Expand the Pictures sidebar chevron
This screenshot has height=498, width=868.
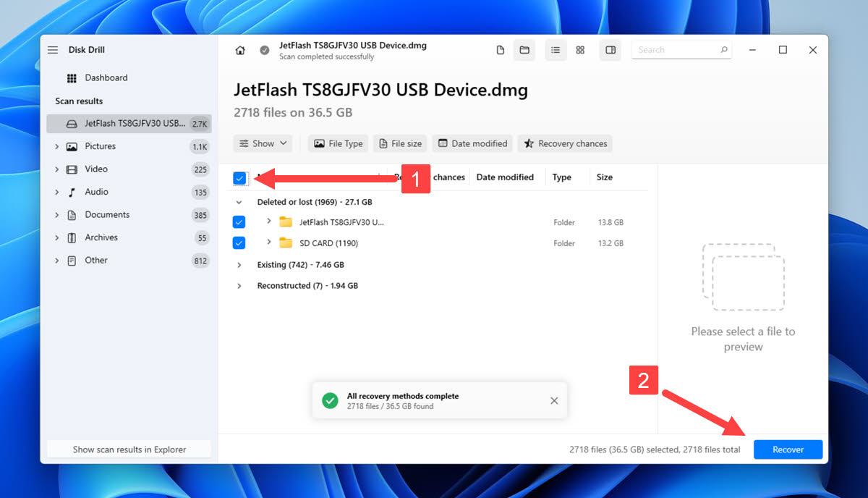click(x=56, y=146)
